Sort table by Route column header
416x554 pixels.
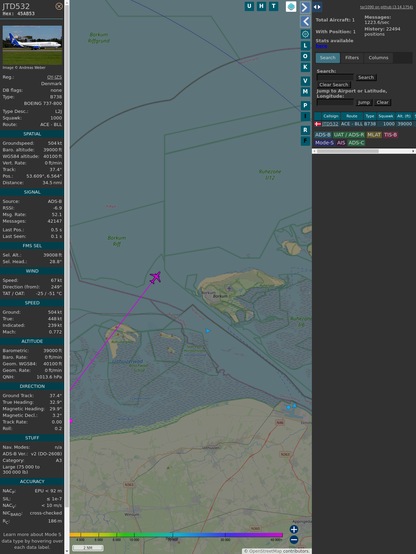point(352,116)
